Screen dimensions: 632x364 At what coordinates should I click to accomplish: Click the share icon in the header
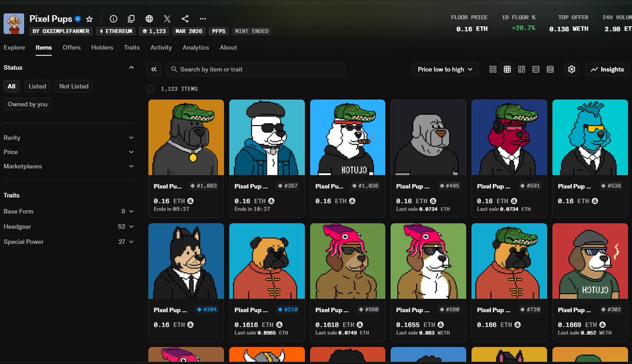185,19
